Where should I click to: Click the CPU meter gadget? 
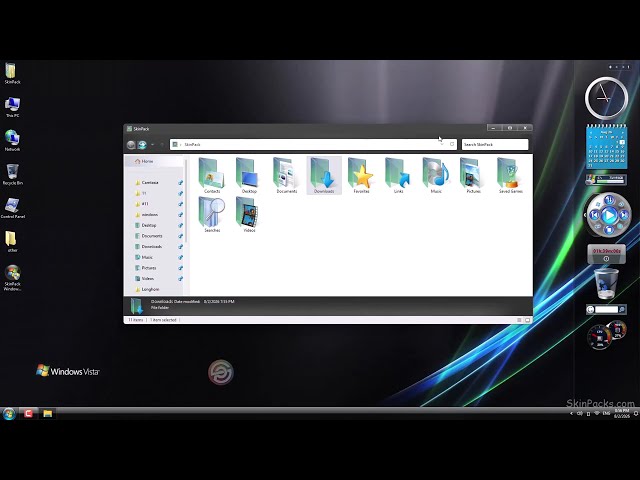click(x=599, y=337)
